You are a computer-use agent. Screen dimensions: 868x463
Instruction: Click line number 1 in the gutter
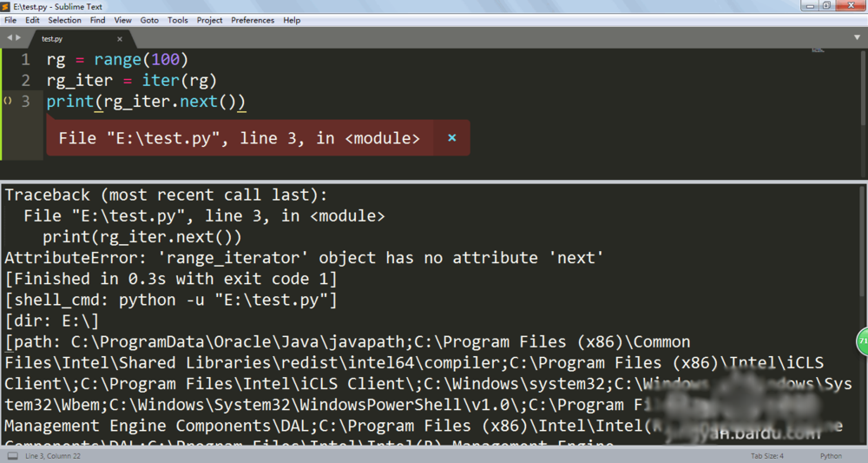click(x=25, y=59)
